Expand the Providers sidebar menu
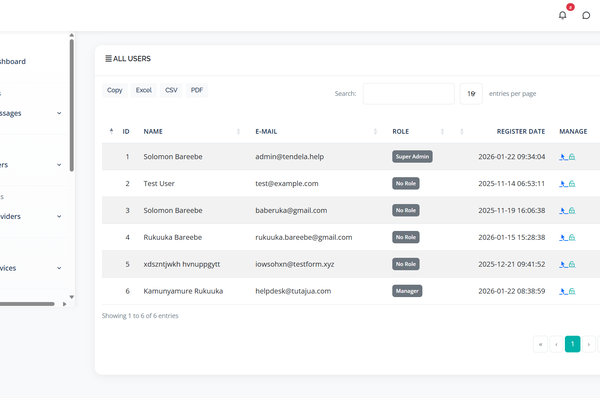 pyautogui.click(x=30, y=216)
